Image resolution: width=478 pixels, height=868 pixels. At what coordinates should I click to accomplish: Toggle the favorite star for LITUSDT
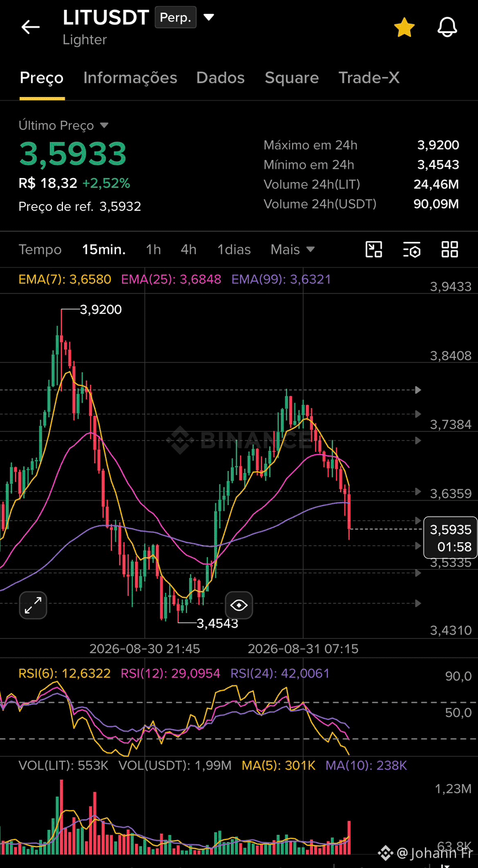(x=404, y=27)
